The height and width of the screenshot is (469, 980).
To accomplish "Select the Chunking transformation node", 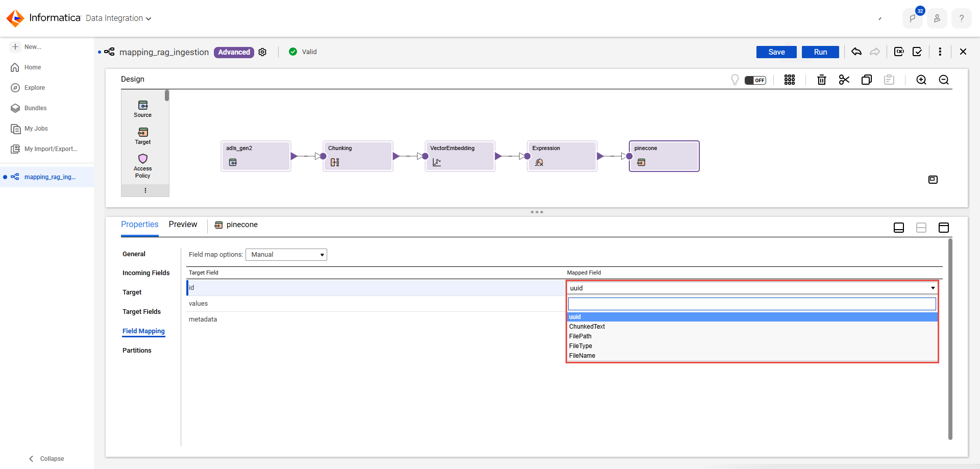I will click(x=358, y=156).
